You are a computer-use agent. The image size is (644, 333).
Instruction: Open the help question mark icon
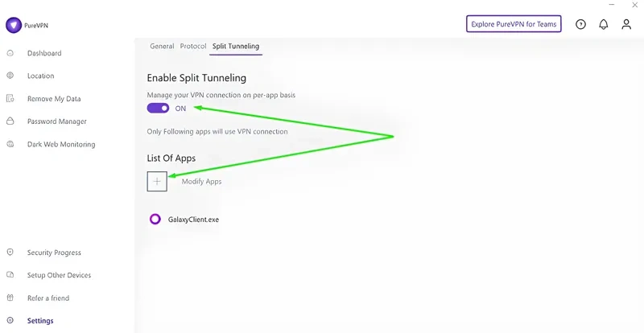[580, 24]
